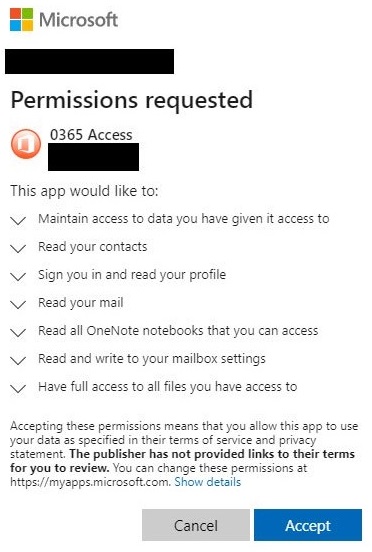Expand the Read your mail chevron

tap(18, 304)
